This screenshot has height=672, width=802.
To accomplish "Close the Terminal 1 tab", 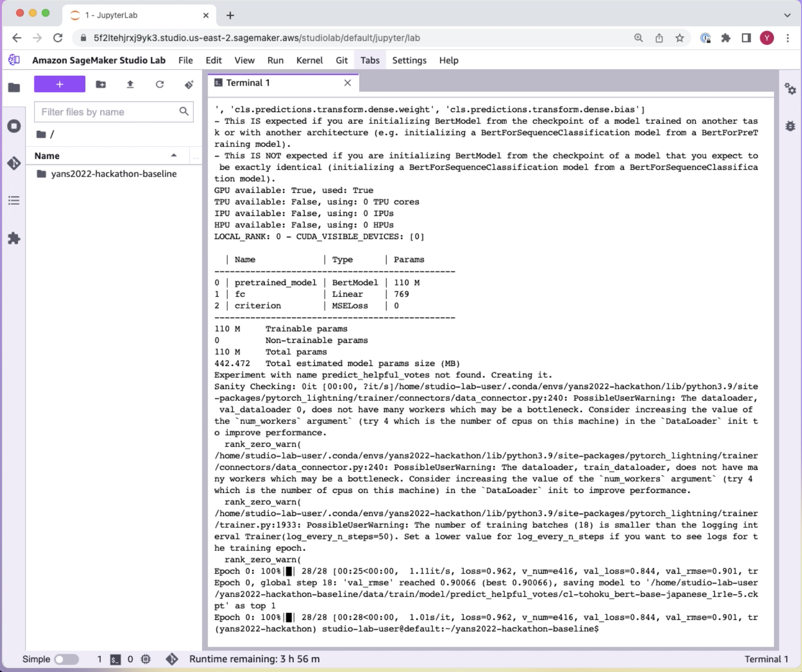I will [347, 83].
